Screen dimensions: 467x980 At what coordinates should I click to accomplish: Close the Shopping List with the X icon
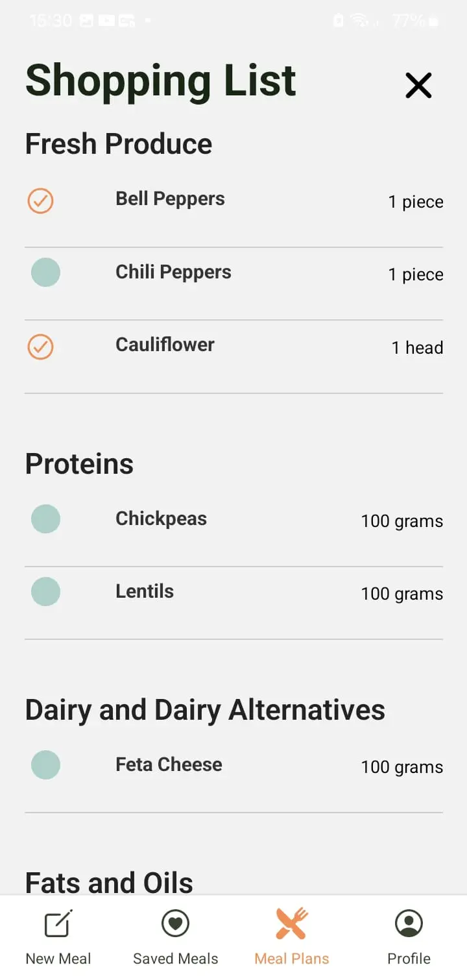418,85
